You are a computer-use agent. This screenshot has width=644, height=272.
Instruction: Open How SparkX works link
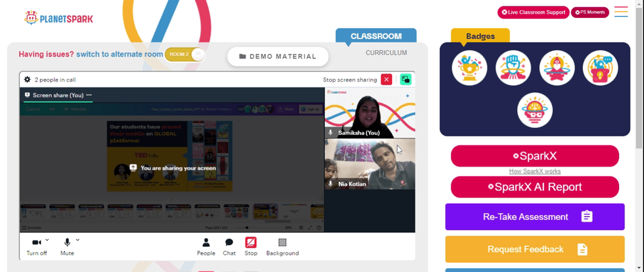pos(535,172)
